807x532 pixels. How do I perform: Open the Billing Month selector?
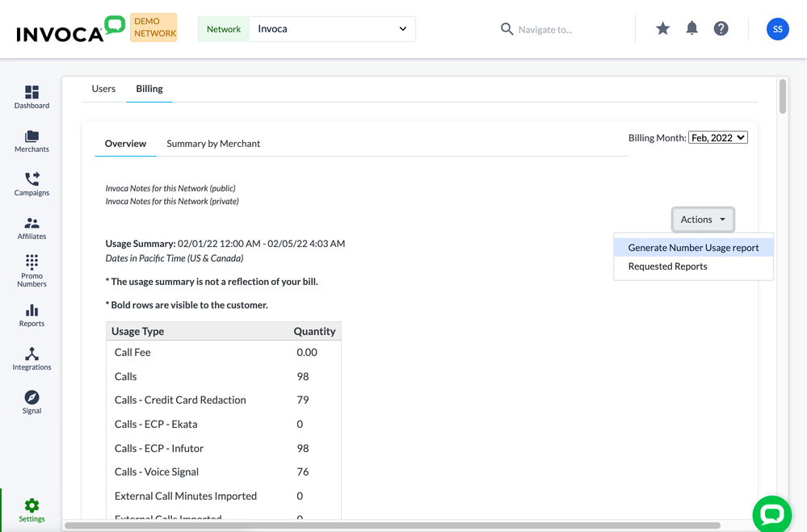(717, 138)
